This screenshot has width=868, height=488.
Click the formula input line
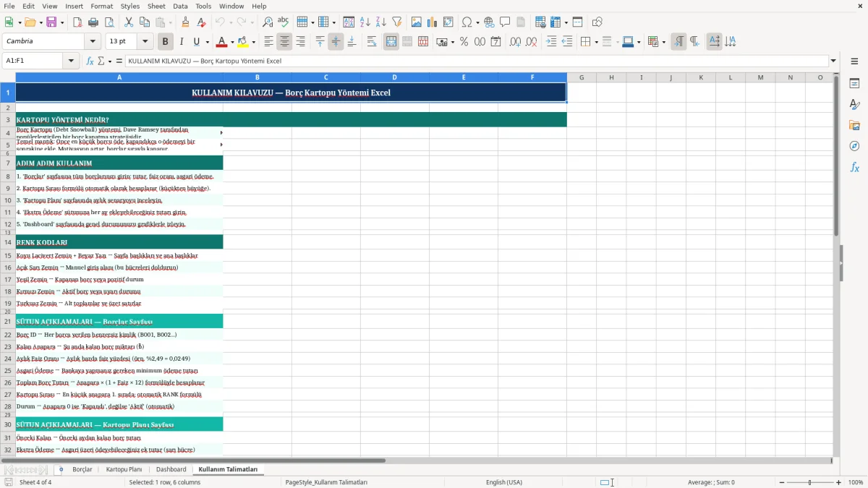[x=476, y=61]
